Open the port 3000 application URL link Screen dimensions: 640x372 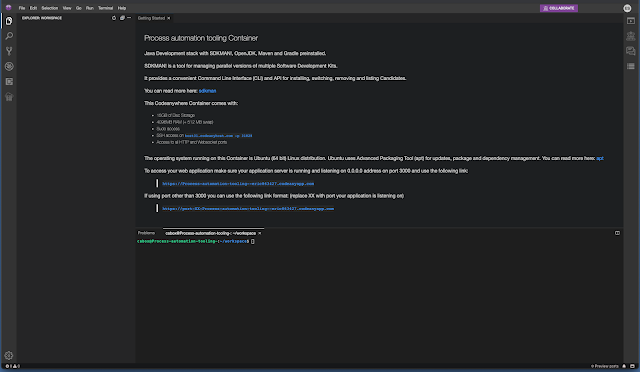click(238, 184)
